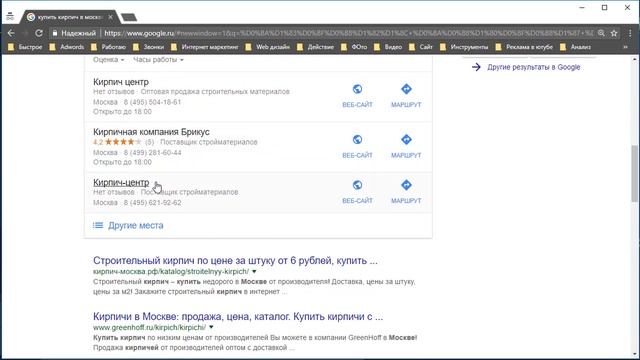
Task: Expand arrow next to greenhoff.ru URL
Action: click(211, 327)
